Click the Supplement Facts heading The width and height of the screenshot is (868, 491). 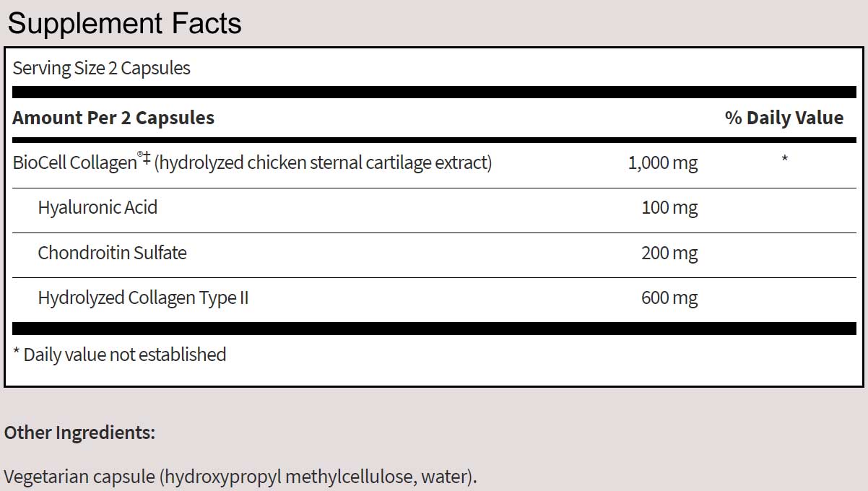[x=124, y=24]
